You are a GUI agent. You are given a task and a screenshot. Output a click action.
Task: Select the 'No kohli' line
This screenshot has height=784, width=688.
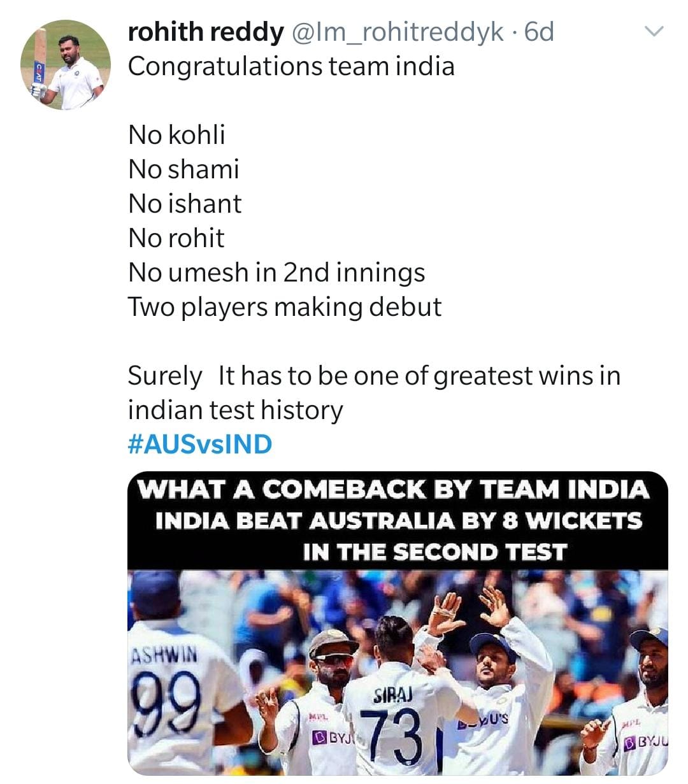click(x=176, y=135)
